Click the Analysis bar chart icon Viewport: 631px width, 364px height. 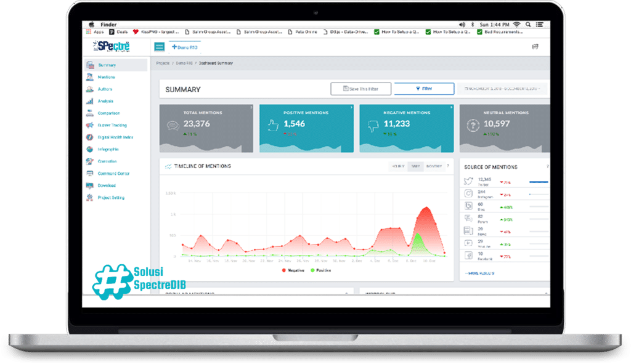[90, 101]
